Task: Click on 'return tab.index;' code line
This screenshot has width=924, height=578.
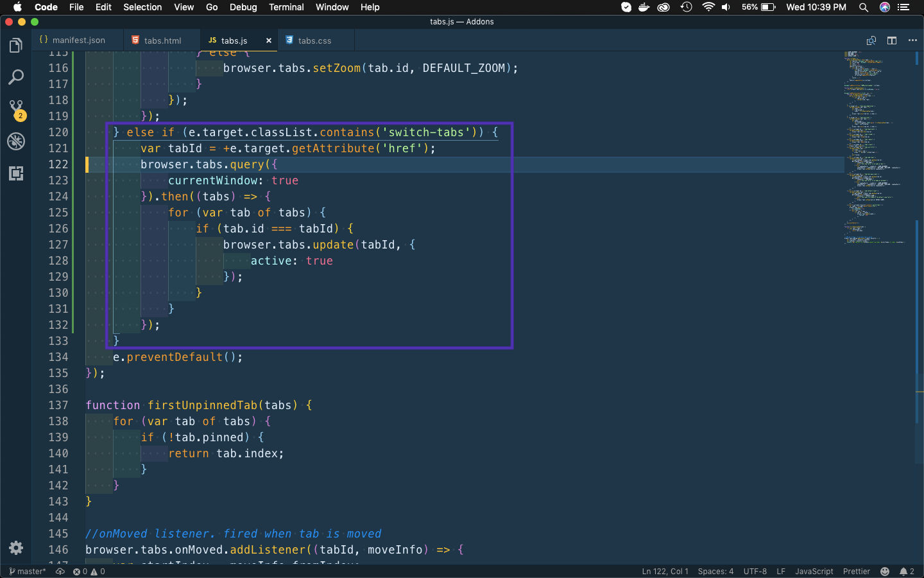Action: click(x=226, y=453)
